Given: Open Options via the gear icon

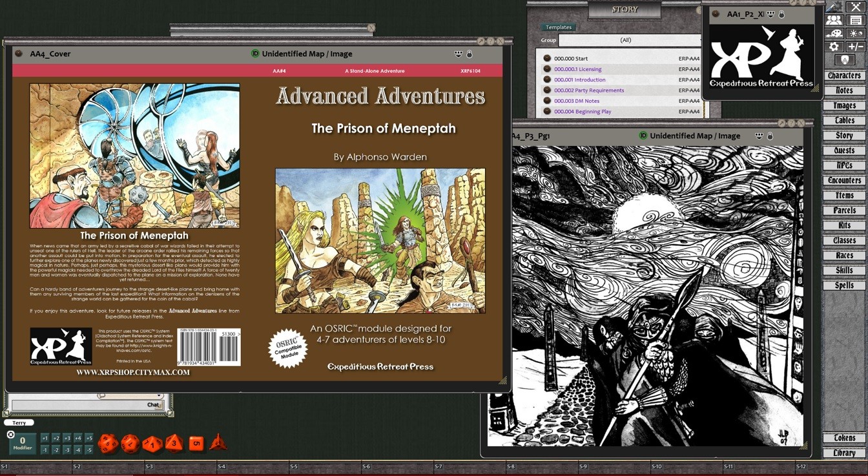Looking at the screenshot, I should tap(833, 46).
